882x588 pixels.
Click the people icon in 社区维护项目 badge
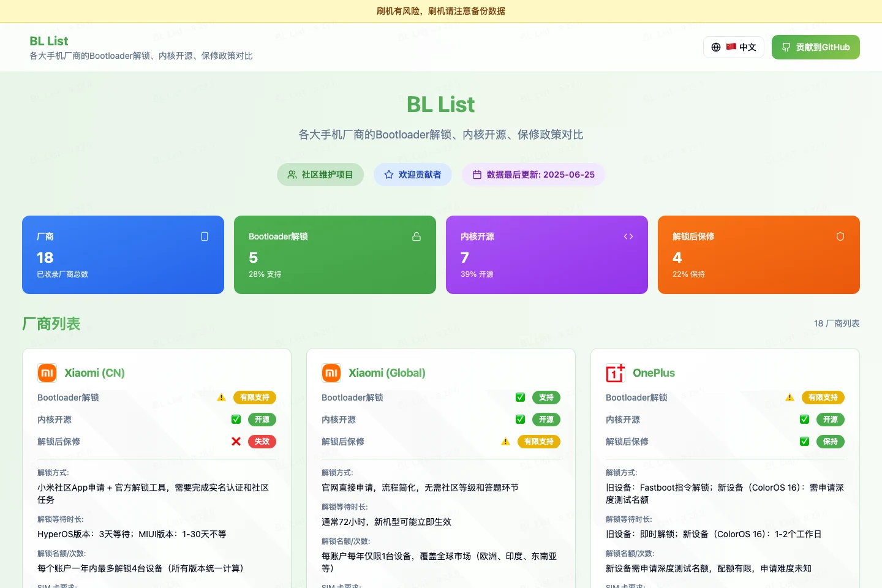click(292, 175)
